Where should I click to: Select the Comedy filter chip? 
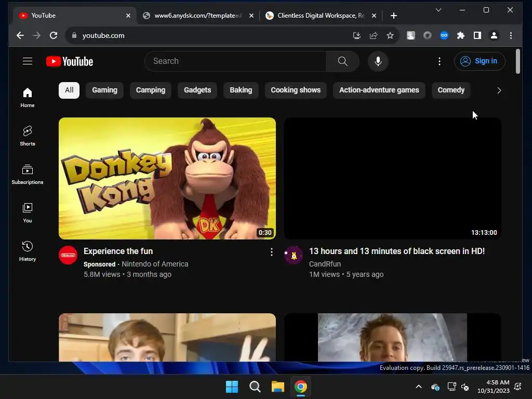pos(451,90)
